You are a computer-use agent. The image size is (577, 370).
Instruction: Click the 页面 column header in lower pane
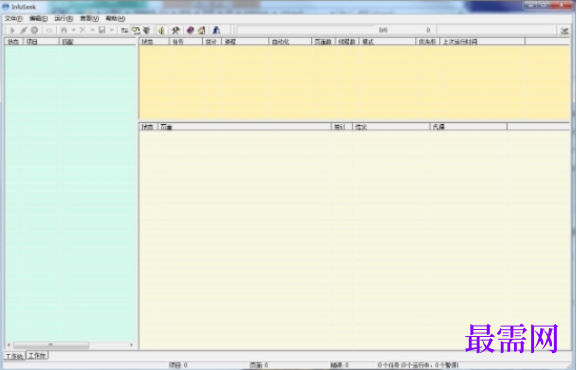pyautogui.click(x=244, y=127)
